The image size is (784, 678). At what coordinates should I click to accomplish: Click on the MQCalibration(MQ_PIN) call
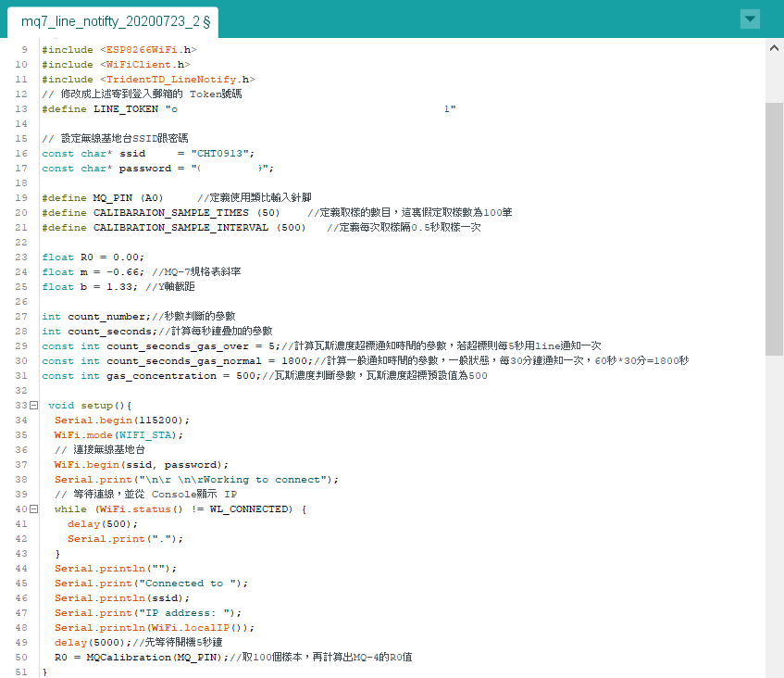[x=157, y=658]
